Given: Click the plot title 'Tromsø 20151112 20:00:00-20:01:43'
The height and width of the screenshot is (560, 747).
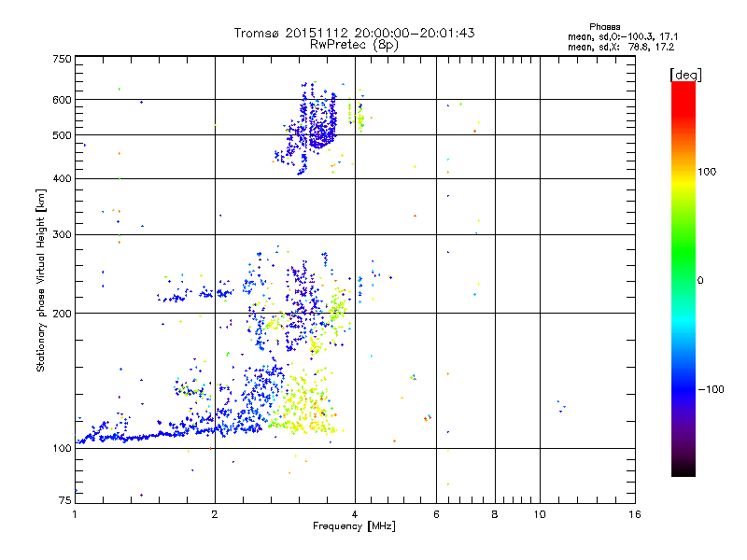Looking at the screenshot, I should 354,33.
